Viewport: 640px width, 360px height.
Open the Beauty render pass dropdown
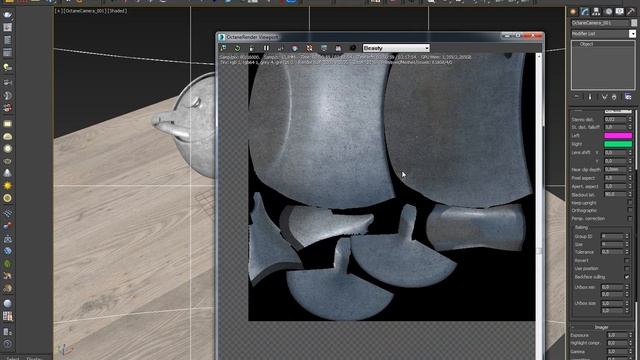pos(396,48)
